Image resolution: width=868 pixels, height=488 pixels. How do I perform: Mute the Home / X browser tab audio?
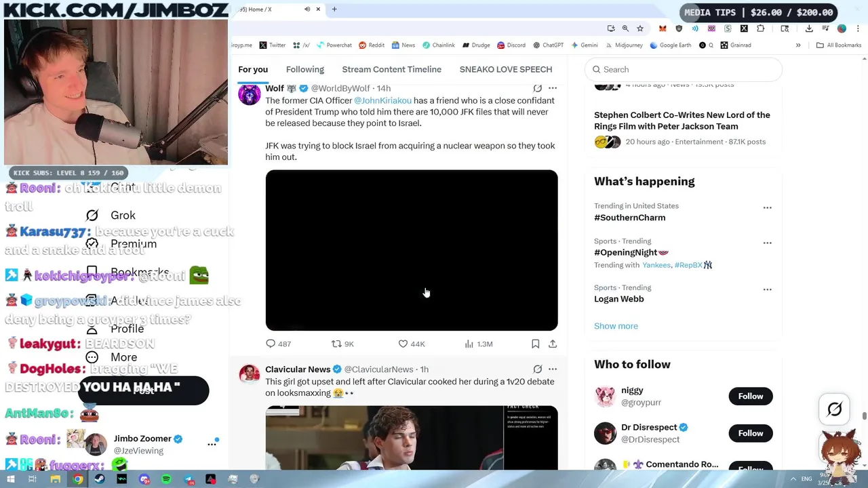307,9
